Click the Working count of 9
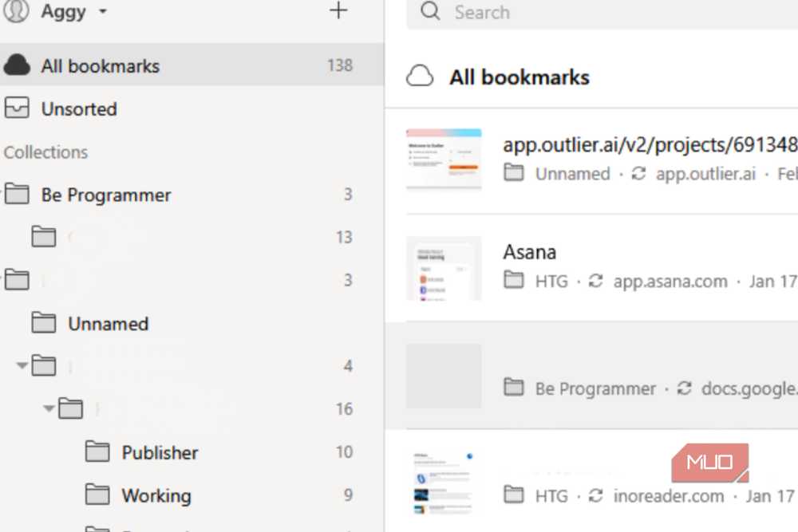 point(348,495)
